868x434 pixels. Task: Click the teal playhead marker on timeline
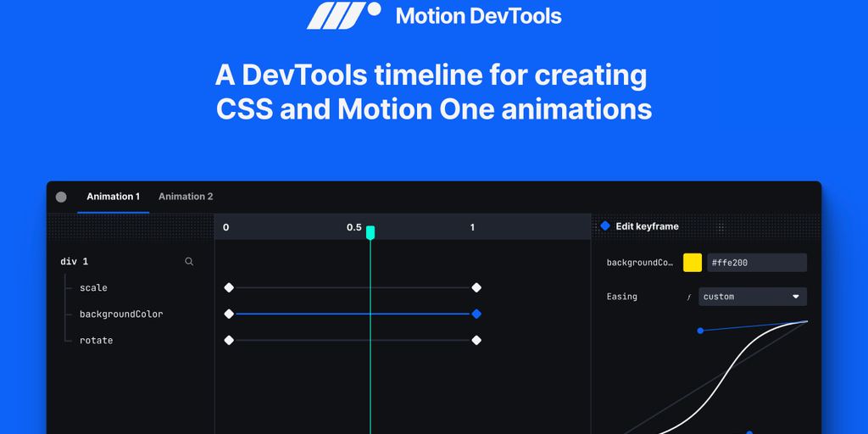tap(370, 232)
